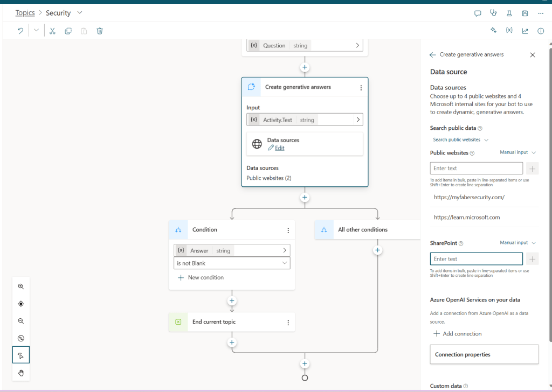
Task: Expand the Security topic name dropdown
Action: point(80,13)
